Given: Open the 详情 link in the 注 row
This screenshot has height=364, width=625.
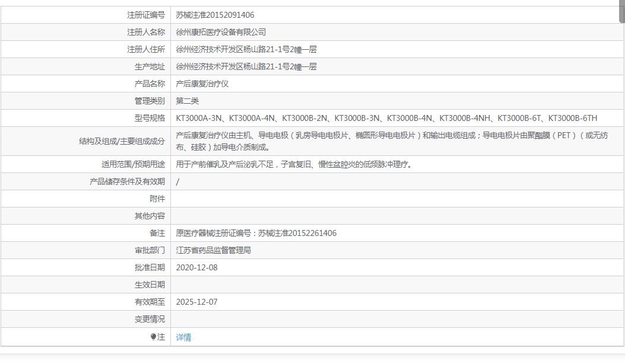Looking at the screenshot, I should (x=183, y=337).
